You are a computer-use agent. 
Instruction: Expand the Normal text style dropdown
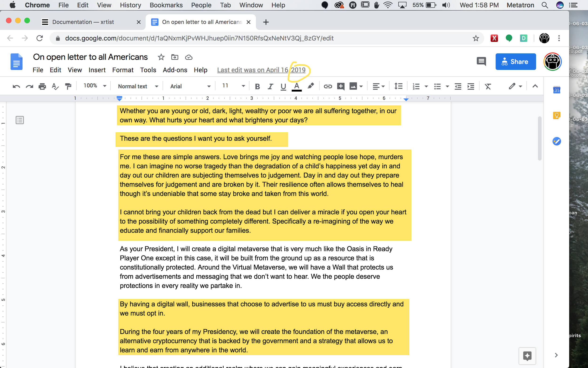pos(138,86)
